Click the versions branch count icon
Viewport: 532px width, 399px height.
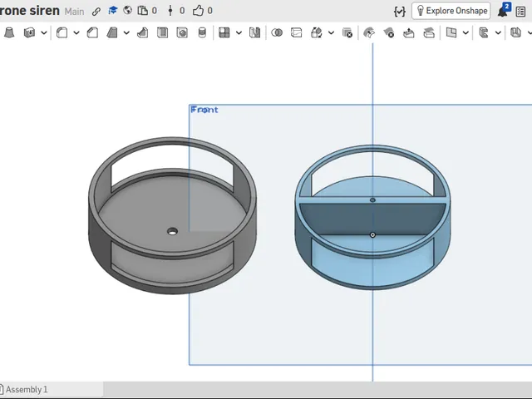pos(170,11)
